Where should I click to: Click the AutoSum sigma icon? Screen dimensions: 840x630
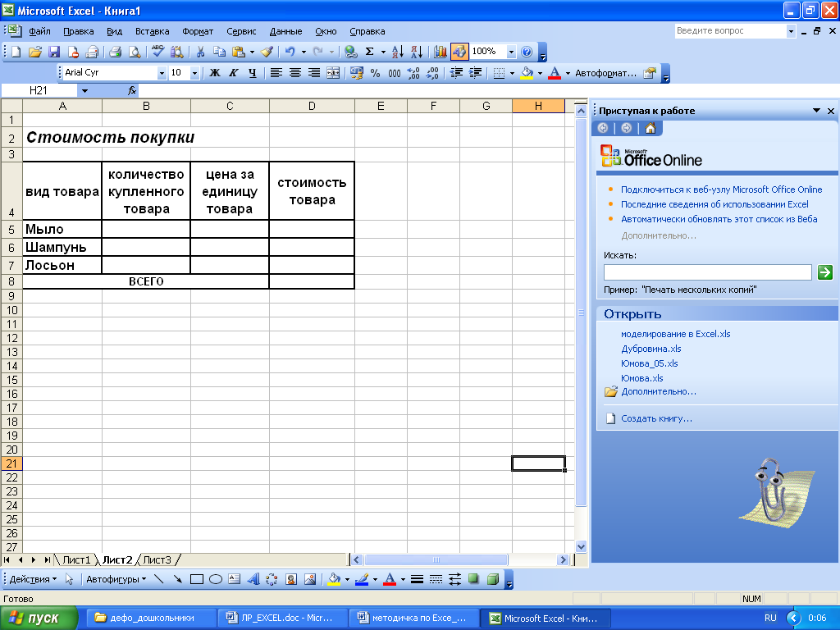pyautogui.click(x=369, y=52)
